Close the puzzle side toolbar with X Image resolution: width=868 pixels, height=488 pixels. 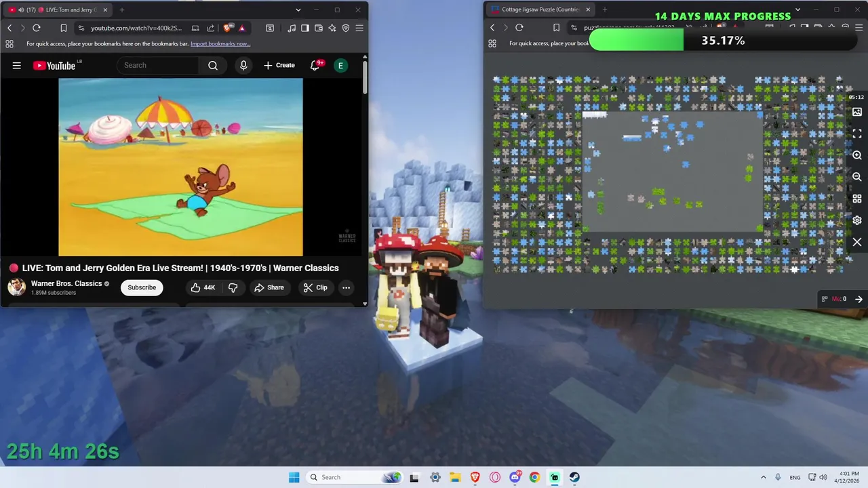pyautogui.click(x=857, y=242)
